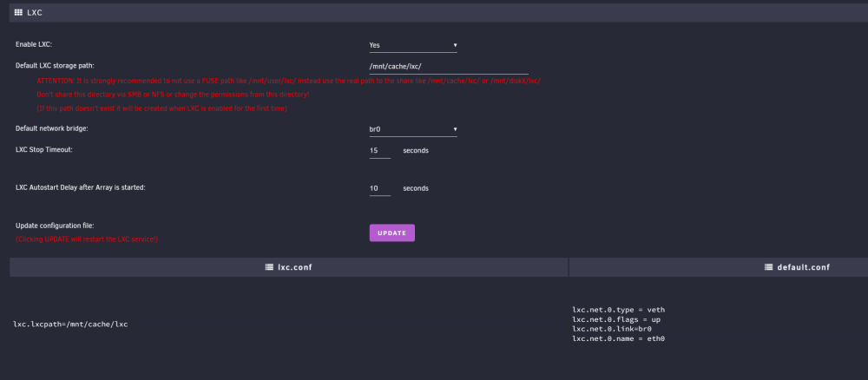The image size is (868, 380).
Task: Click the Default LXC storage path field
Action: point(449,67)
